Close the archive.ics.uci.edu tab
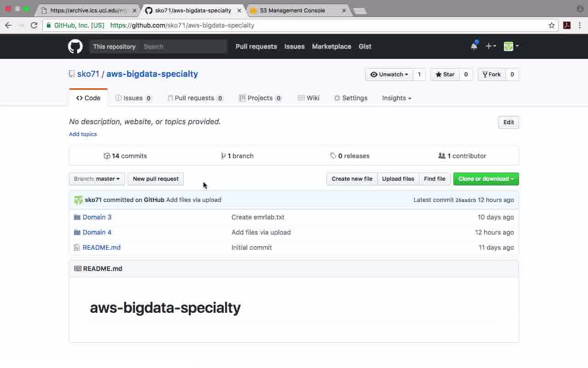Viewport: 588px width, 368px height. [135, 11]
